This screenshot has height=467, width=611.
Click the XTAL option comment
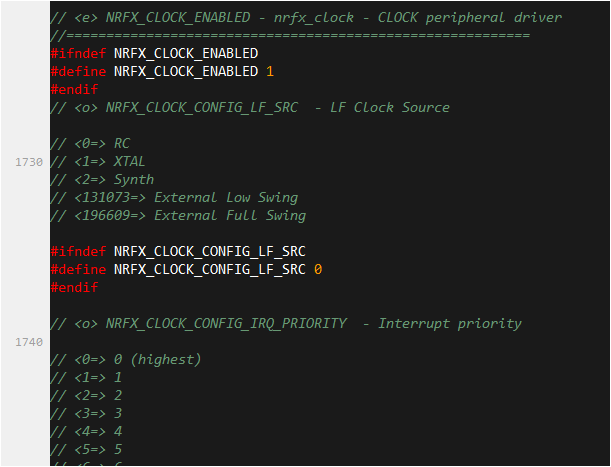pos(98,162)
